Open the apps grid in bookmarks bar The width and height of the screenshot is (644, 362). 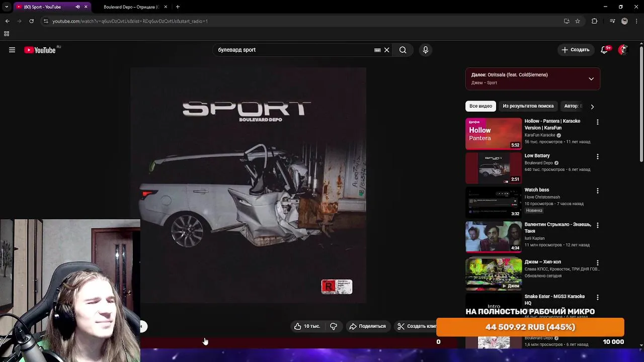7,34
